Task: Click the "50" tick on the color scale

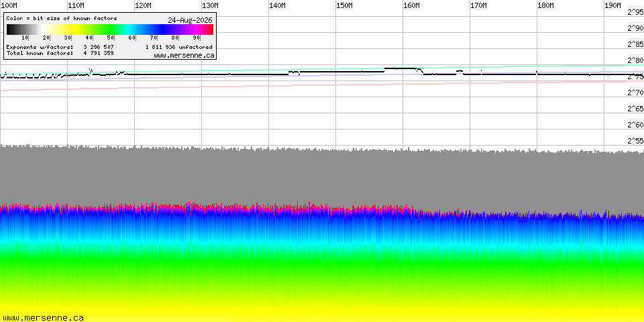Action: click(111, 38)
